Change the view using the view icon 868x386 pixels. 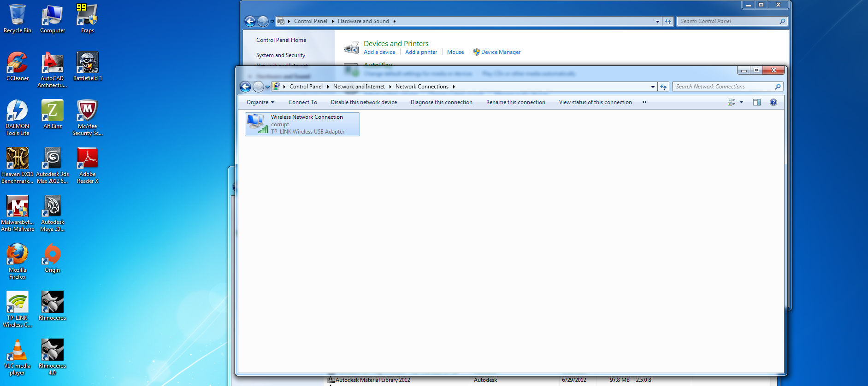pos(732,102)
